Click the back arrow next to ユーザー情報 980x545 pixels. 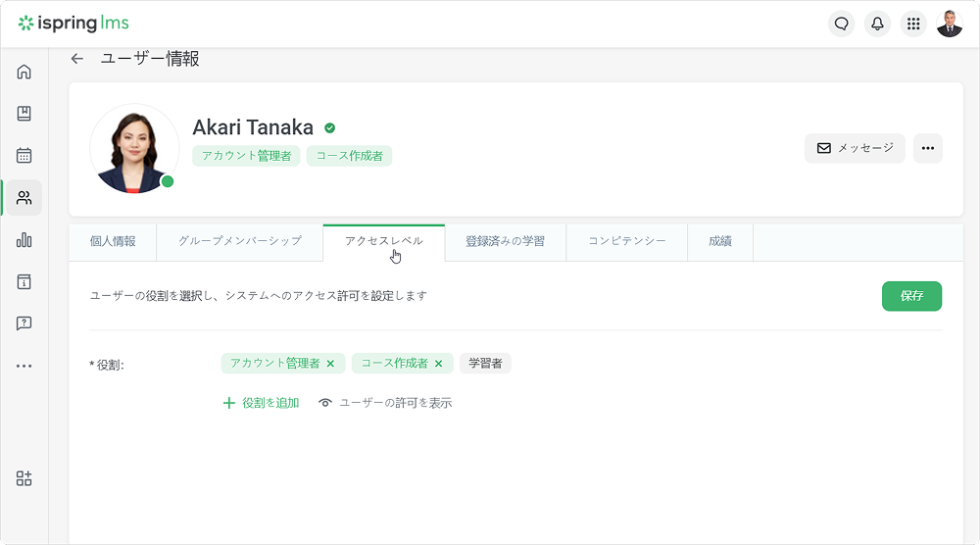tap(77, 59)
